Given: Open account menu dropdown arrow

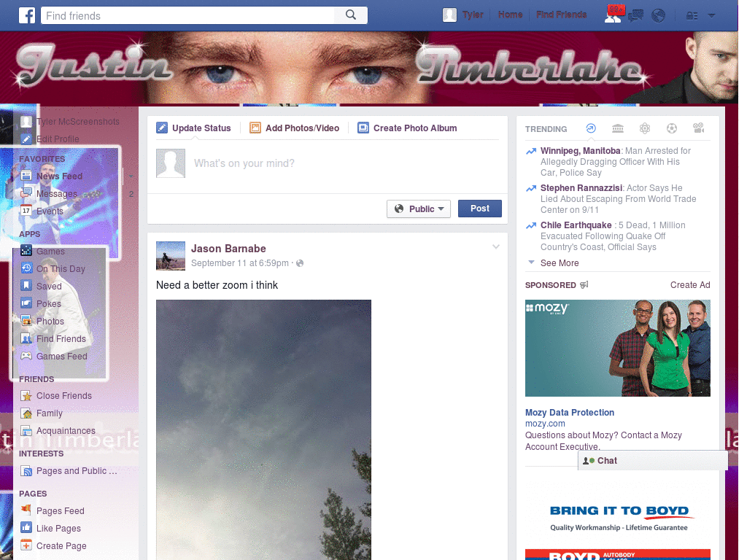Looking at the screenshot, I should click(x=711, y=16).
